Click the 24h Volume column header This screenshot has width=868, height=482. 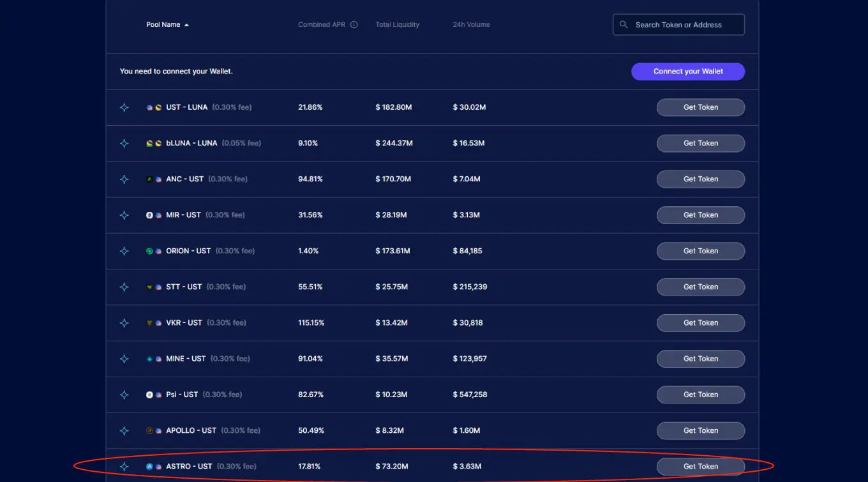471,25
